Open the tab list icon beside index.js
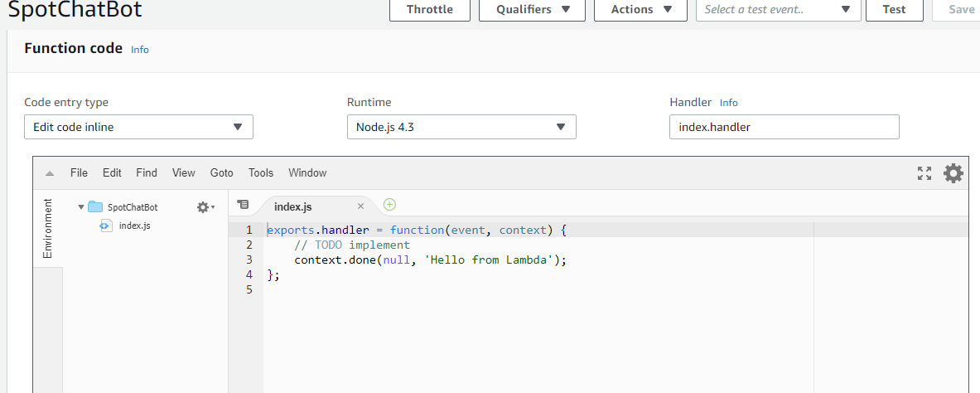Screen dimensions: 980x393 [x=243, y=205]
